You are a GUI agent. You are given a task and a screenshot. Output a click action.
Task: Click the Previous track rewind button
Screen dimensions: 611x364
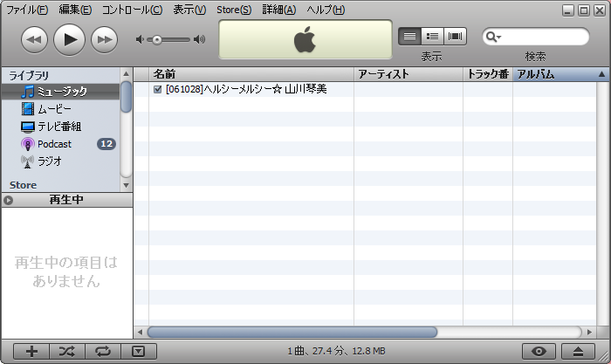[34, 40]
